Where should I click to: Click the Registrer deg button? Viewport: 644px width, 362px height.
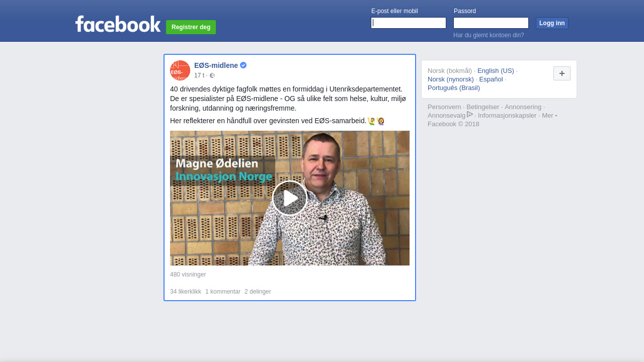[x=191, y=27]
